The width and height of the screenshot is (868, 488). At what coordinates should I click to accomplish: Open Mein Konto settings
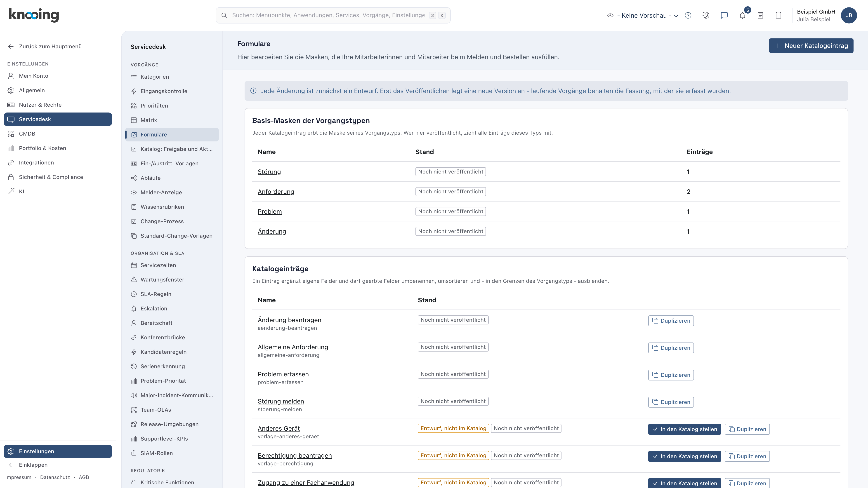pos(58,76)
